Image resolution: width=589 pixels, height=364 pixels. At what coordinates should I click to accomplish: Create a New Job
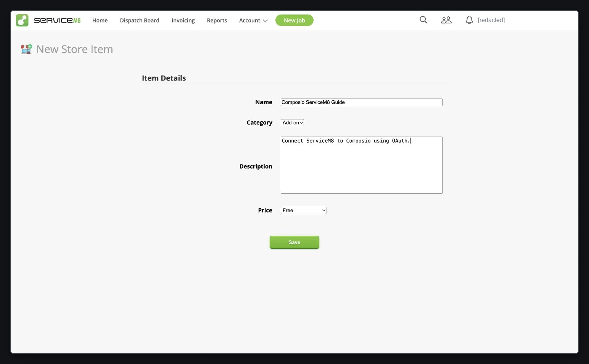(x=294, y=20)
